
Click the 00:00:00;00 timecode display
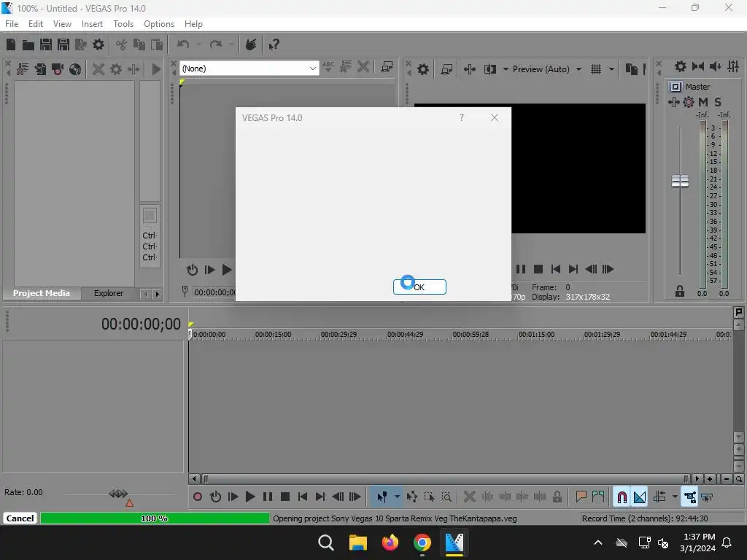tap(141, 324)
